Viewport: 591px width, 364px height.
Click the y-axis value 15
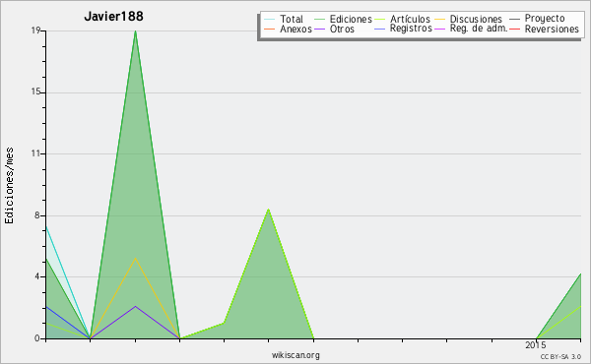pyautogui.click(x=35, y=92)
